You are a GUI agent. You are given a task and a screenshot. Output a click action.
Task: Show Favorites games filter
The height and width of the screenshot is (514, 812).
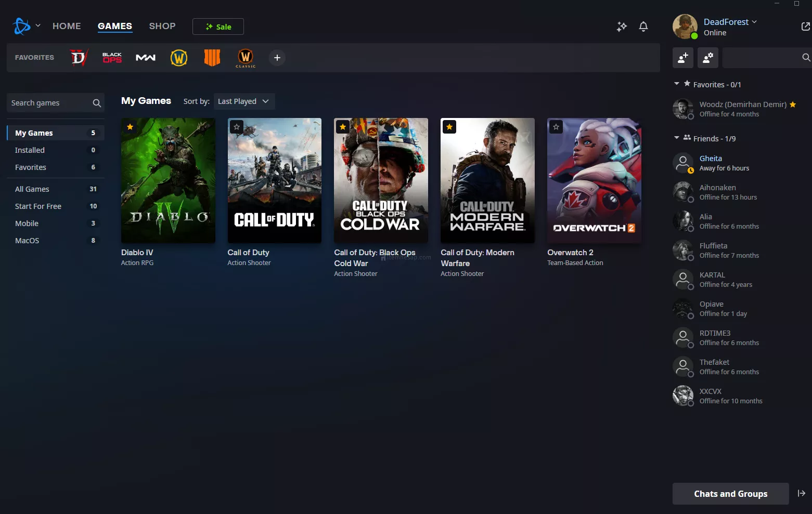click(x=56, y=167)
